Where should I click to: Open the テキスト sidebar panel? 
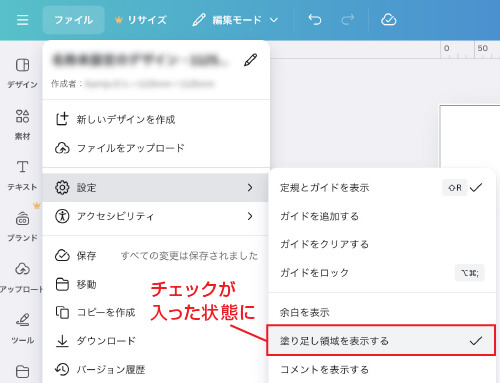coord(22,176)
